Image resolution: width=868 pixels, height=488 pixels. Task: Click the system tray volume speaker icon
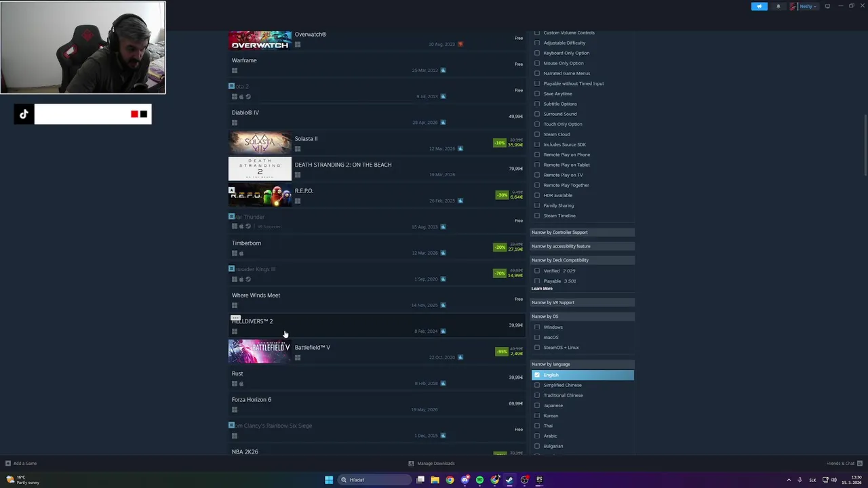click(833, 480)
